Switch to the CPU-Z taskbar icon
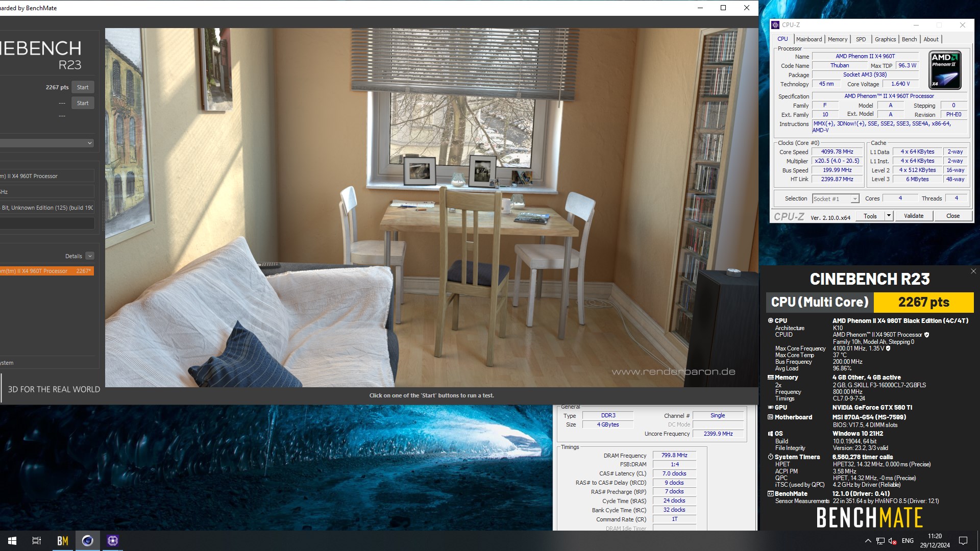The height and width of the screenshot is (551, 980). pyautogui.click(x=113, y=541)
